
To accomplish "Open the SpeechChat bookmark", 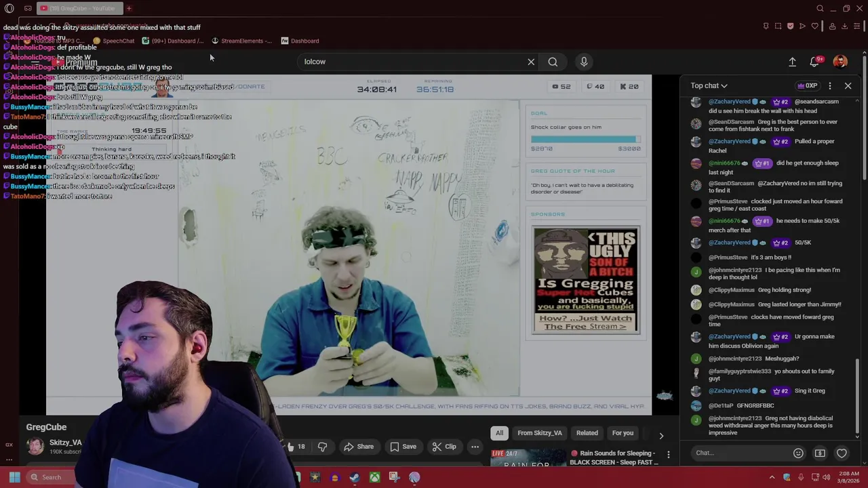I will pyautogui.click(x=114, y=41).
